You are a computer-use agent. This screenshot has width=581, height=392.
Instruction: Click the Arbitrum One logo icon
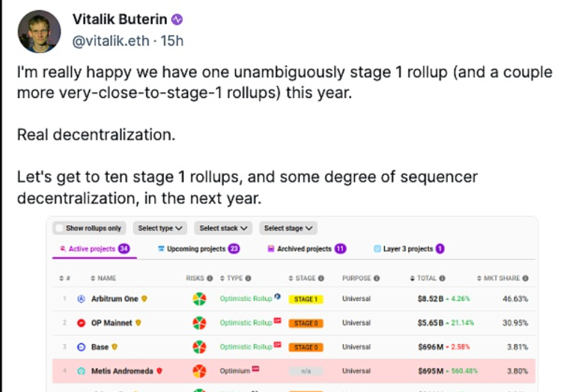point(82,299)
